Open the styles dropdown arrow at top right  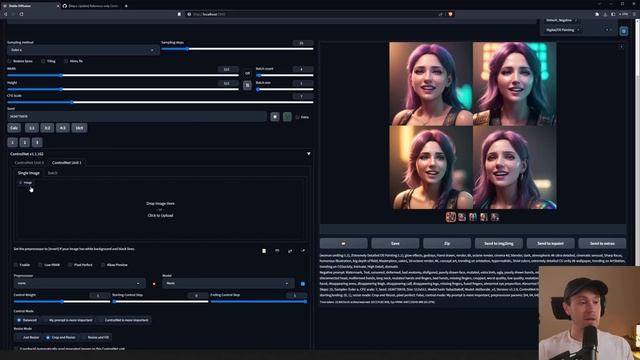[x=611, y=30]
